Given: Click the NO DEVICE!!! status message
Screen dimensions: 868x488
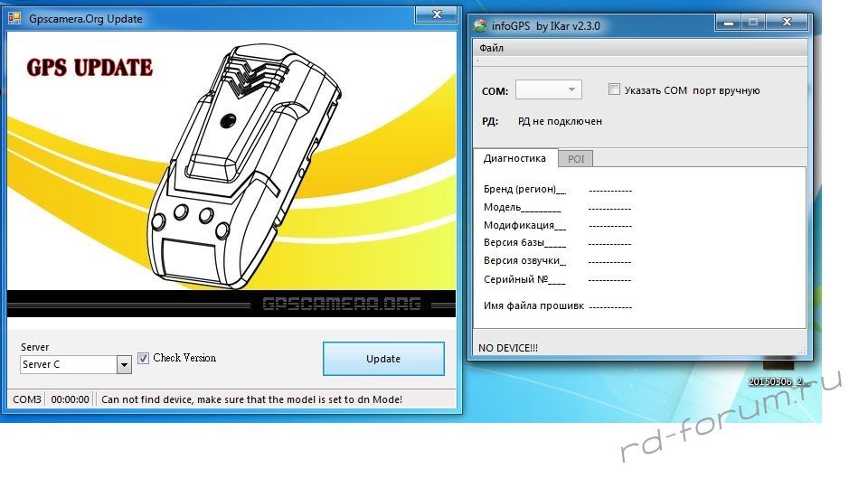Looking at the screenshot, I should click(508, 348).
